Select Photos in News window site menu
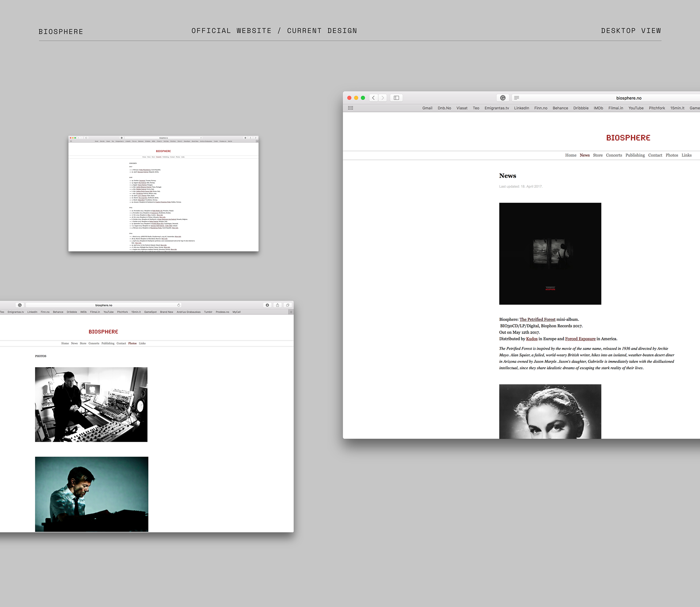This screenshot has width=700, height=607. point(672,155)
